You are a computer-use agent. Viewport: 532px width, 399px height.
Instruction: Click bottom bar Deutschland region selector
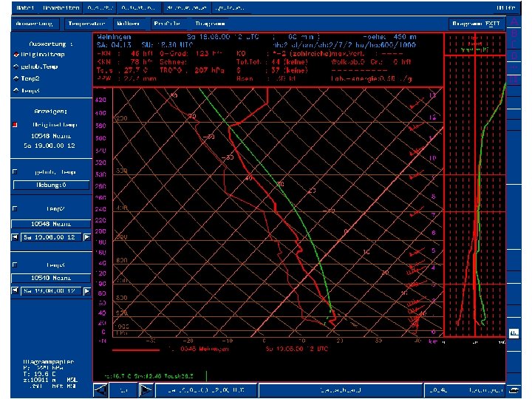click(x=341, y=390)
